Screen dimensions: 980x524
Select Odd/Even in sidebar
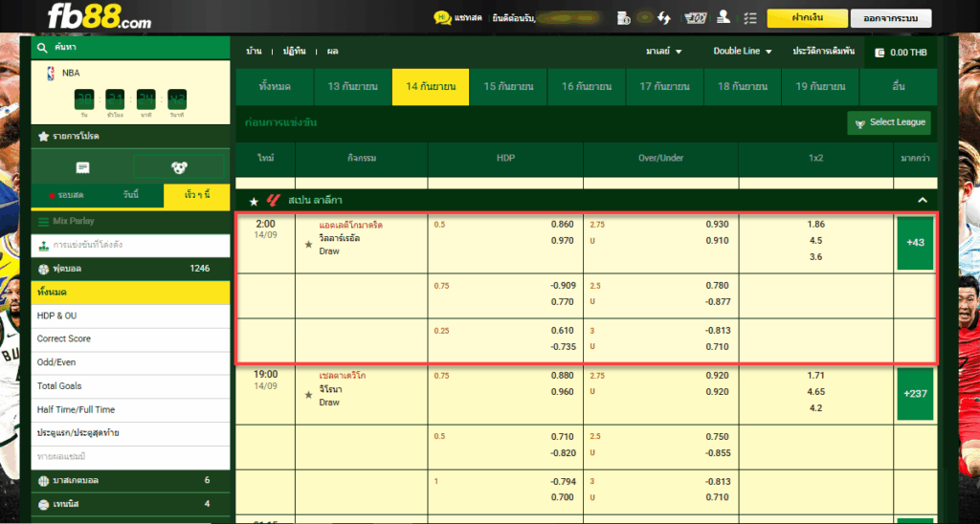130,362
